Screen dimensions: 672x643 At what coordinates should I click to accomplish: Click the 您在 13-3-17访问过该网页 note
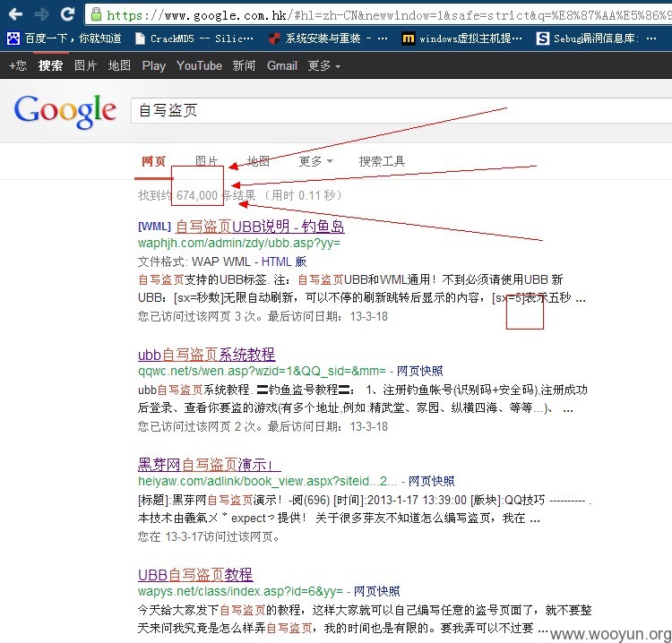(209, 536)
